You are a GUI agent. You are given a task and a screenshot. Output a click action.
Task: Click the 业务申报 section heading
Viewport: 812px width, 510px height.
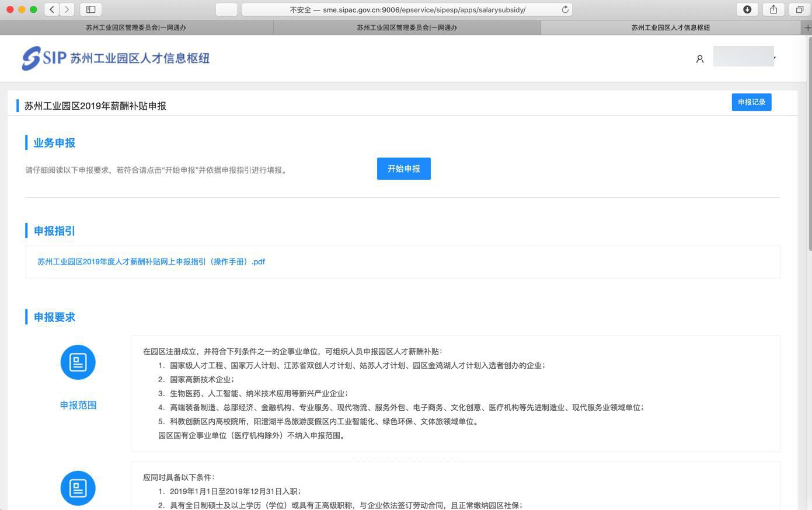point(54,143)
